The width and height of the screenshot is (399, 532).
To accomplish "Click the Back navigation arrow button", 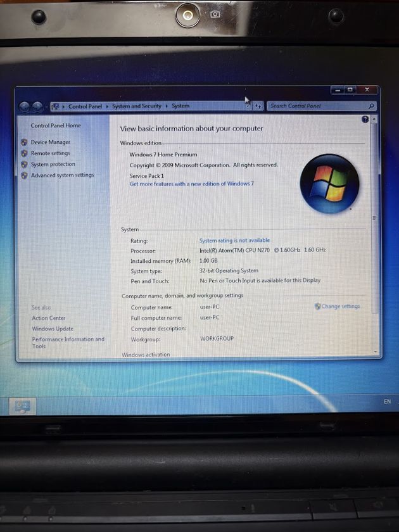I will point(25,106).
